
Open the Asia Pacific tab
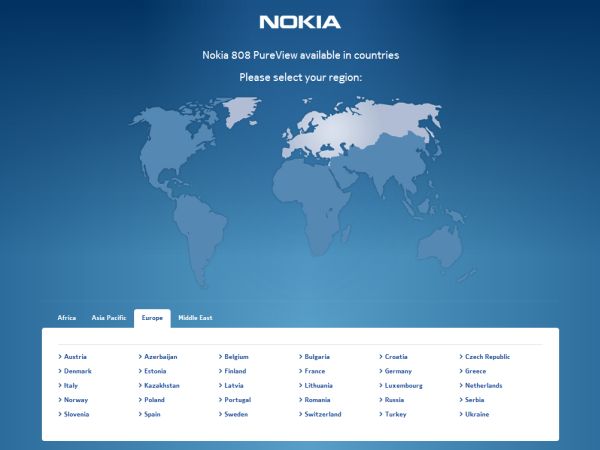109,318
